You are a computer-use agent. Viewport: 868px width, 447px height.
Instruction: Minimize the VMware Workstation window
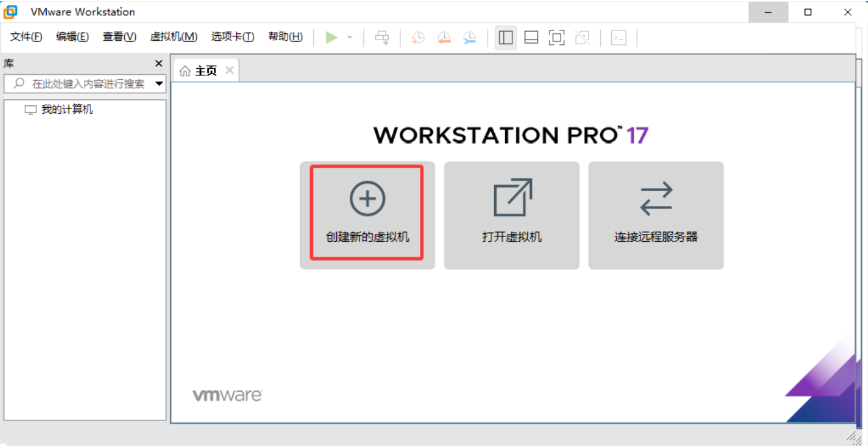point(768,12)
